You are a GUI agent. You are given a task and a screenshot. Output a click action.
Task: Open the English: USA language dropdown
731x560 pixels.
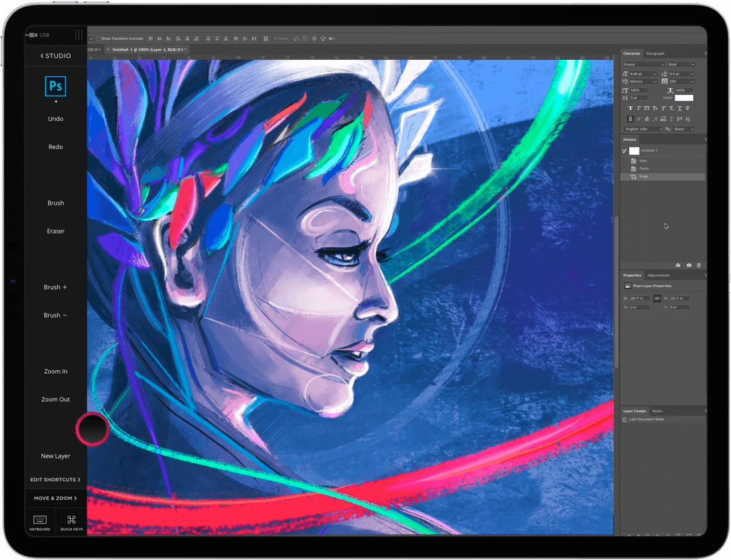(x=644, y=129)
